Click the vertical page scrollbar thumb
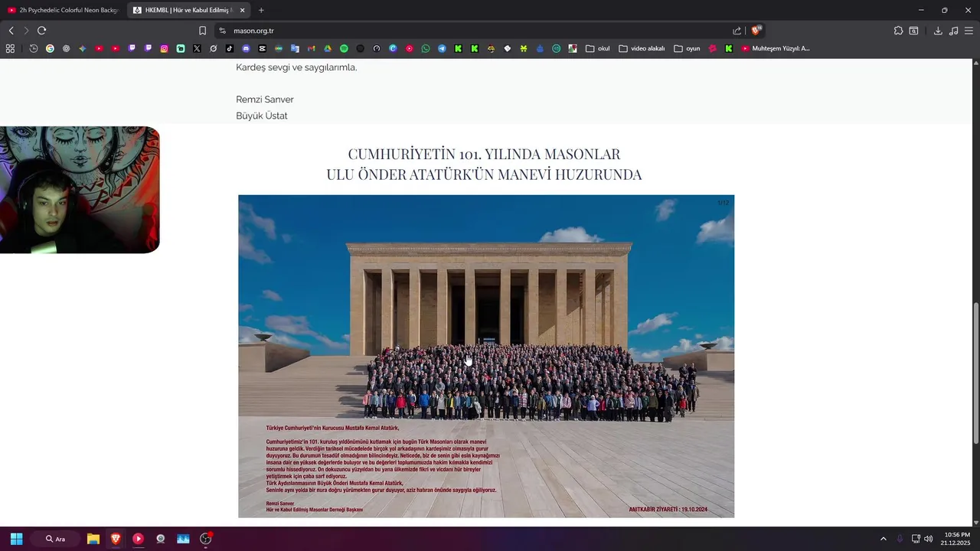 975,373
